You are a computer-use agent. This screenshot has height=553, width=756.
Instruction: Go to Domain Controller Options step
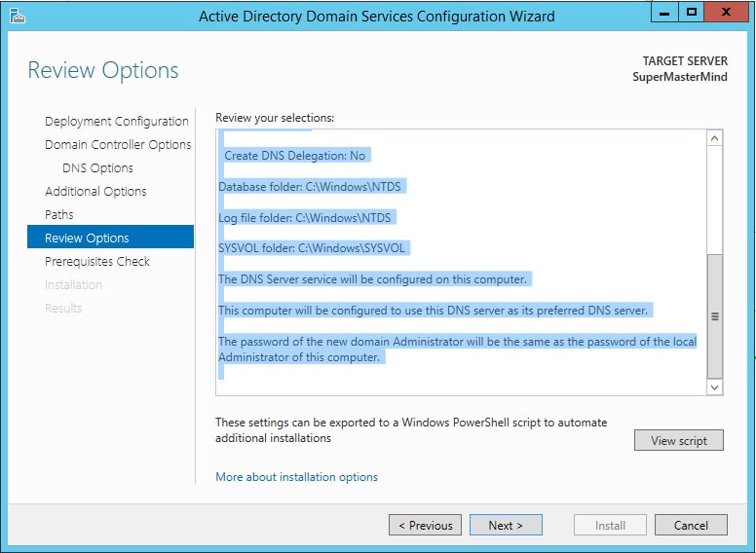(118, 145)
